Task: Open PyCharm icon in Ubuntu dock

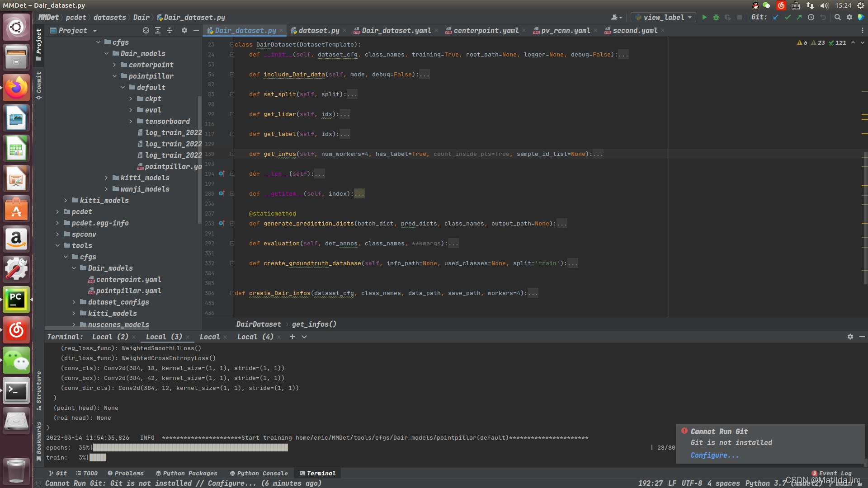Action: click(x=16, y=300)
